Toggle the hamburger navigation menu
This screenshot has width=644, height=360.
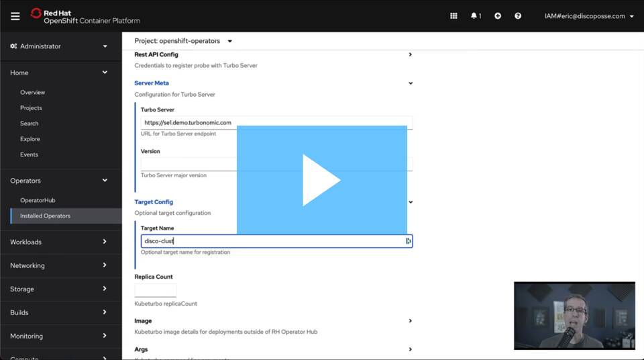coord(15,16)
